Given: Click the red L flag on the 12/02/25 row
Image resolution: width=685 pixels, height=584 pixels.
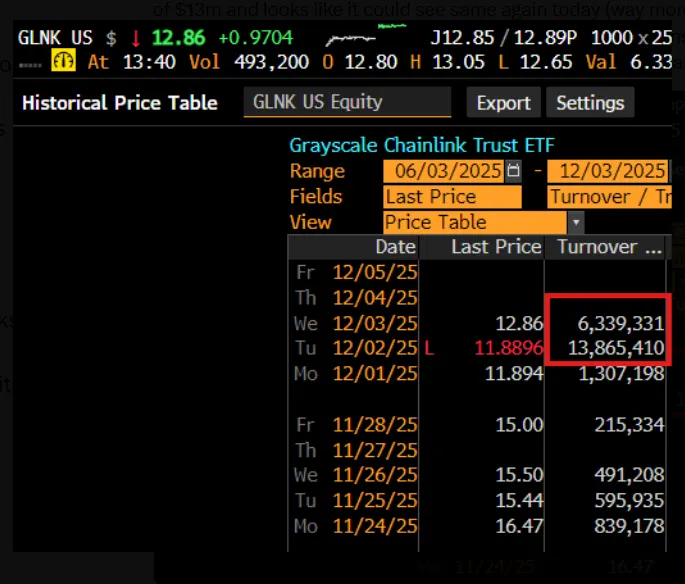Looking at the screenshot, I should point(428,348).
